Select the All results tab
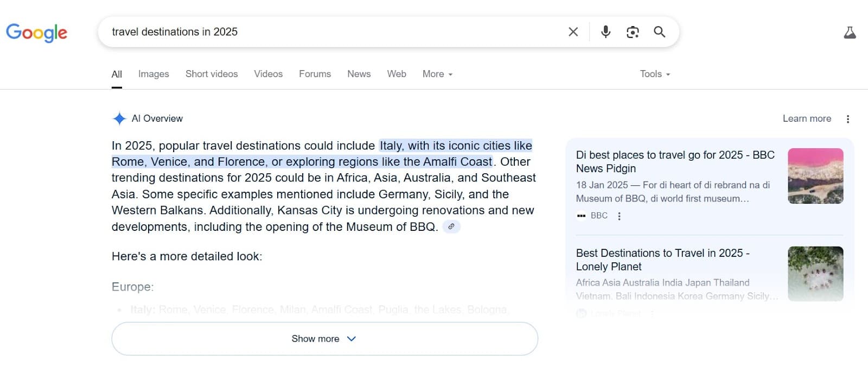Screen dimensions: 868x365 [117, 74]
